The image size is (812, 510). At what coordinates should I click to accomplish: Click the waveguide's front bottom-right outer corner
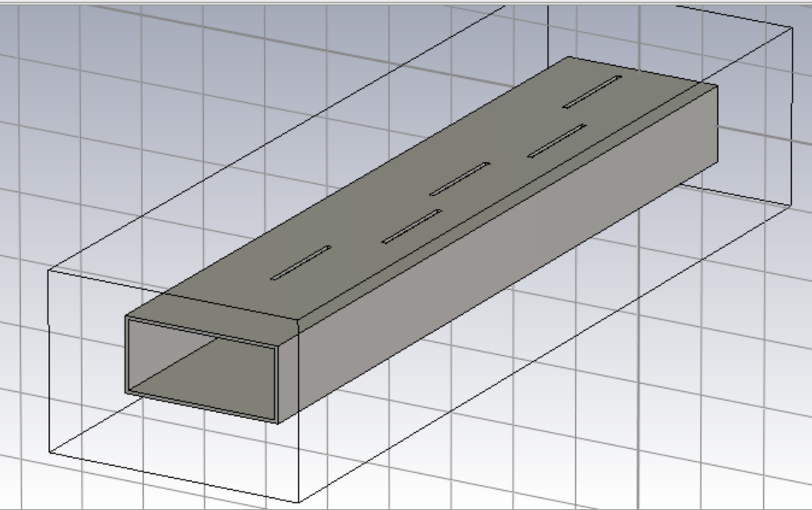tap(278, 423)
